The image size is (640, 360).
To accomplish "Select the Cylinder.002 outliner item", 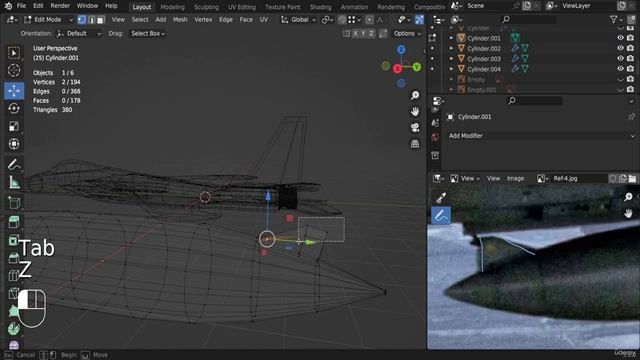I will click(x=484, y=48).
